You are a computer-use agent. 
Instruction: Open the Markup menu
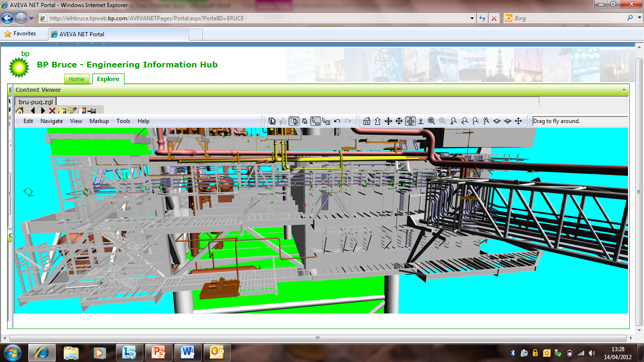[99, 121]
